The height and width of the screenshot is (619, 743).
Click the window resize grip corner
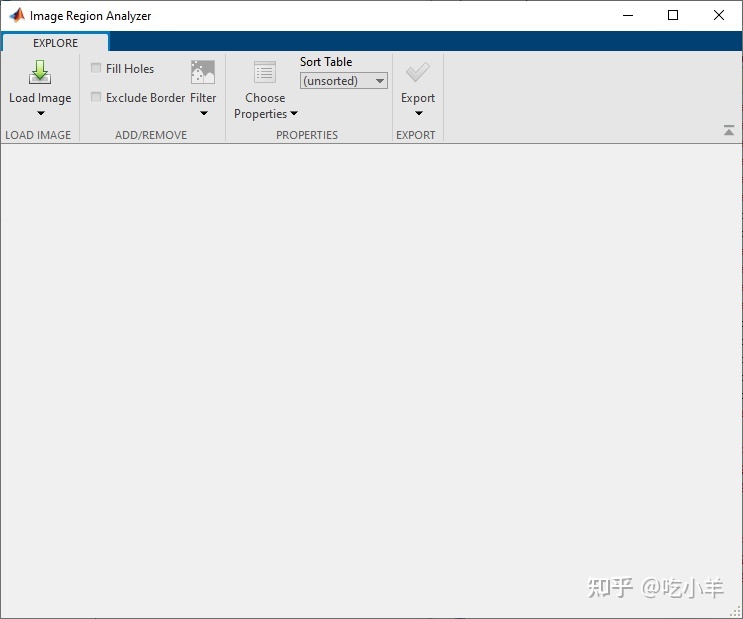click(x=736, y=612)
